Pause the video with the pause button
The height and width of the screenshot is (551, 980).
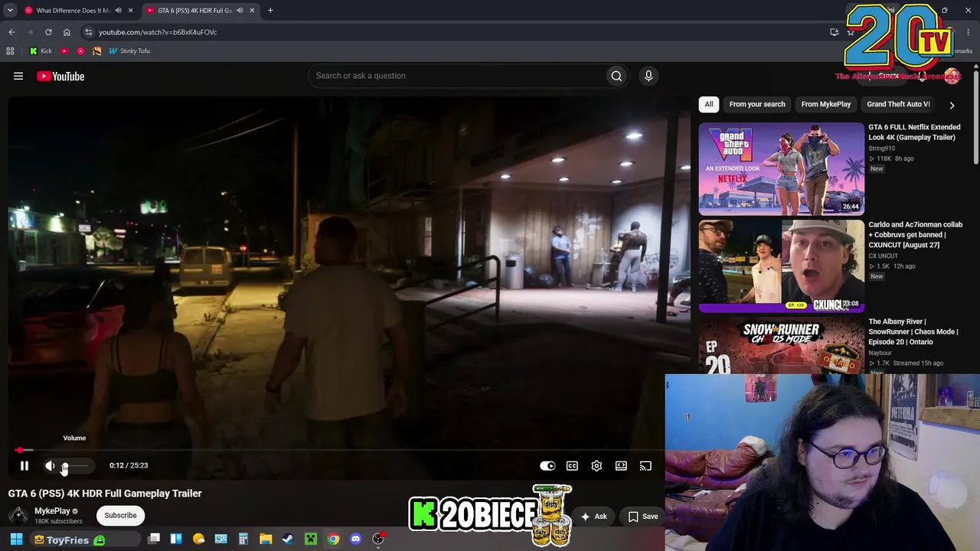click(24, 465)
